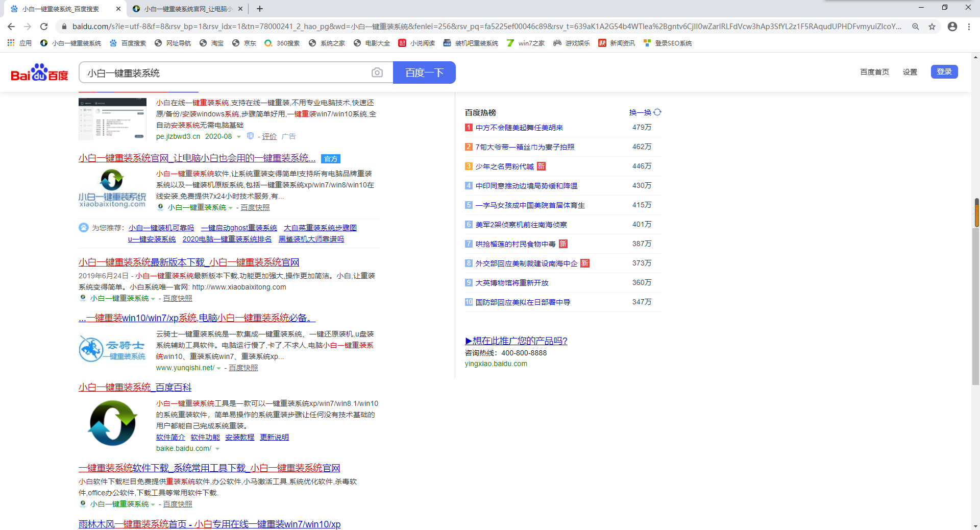Click the bookmark star in the address bar
Screen dimensions: 980x530
(x=932, y=27)
